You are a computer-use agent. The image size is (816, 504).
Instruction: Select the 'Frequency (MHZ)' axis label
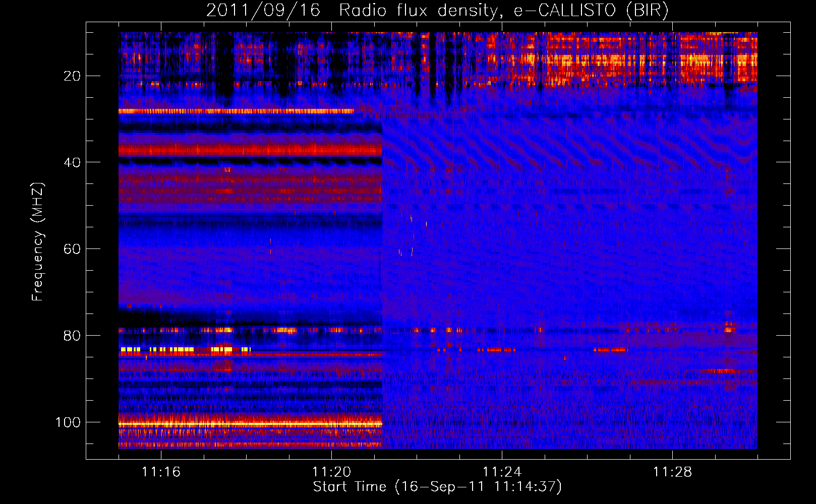(x=38, y=242)
